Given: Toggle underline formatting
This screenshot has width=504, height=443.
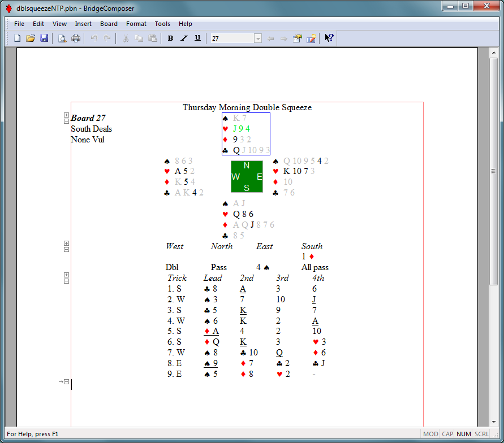Looking at the screenshot, I should coord(197,38).
